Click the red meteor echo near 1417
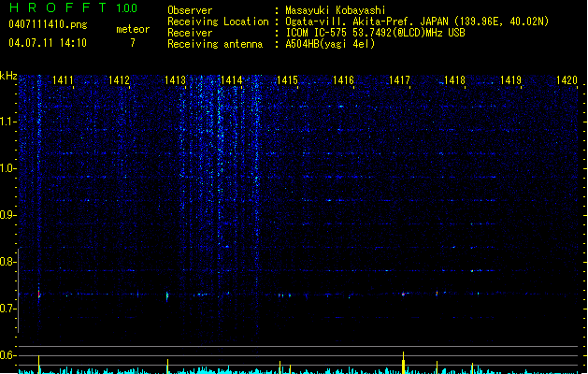Image resolution: width=588 pixels, height=374 pixels. point(404,295)
